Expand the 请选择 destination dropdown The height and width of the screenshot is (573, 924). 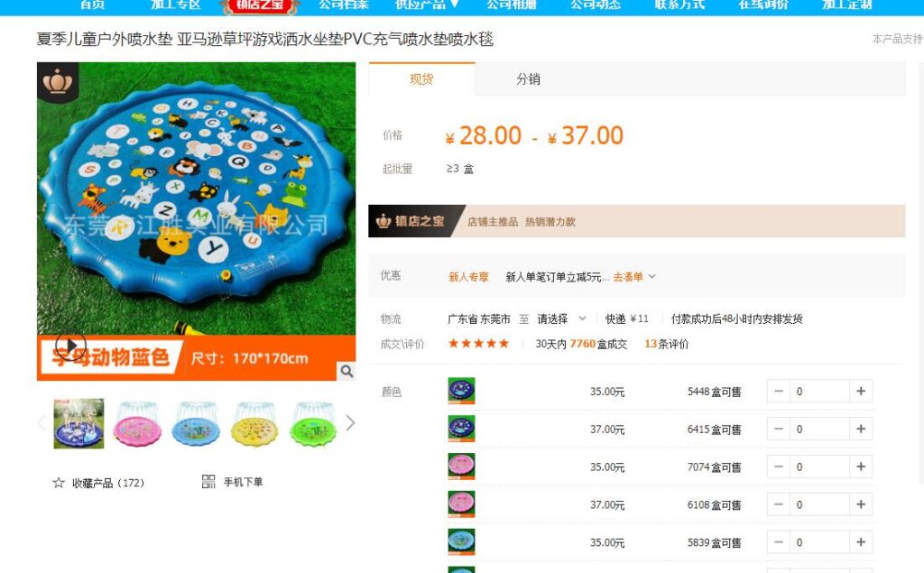[561, 319]
